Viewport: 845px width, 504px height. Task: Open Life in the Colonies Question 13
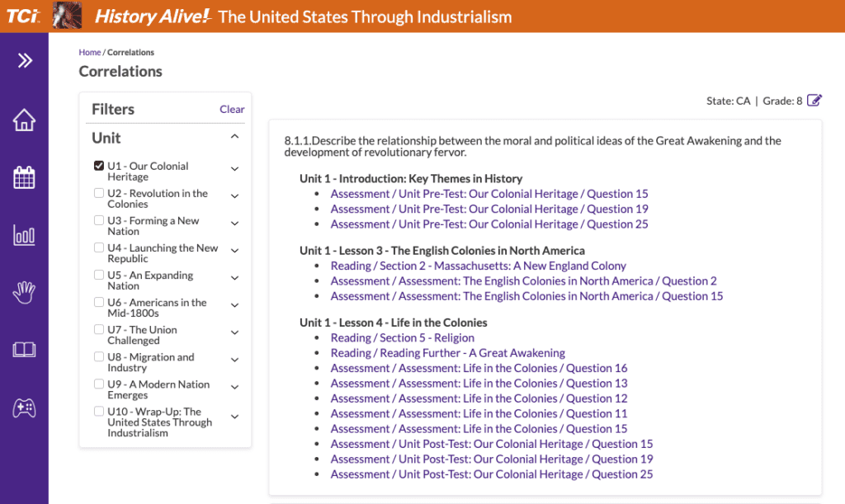click(479, 384)
